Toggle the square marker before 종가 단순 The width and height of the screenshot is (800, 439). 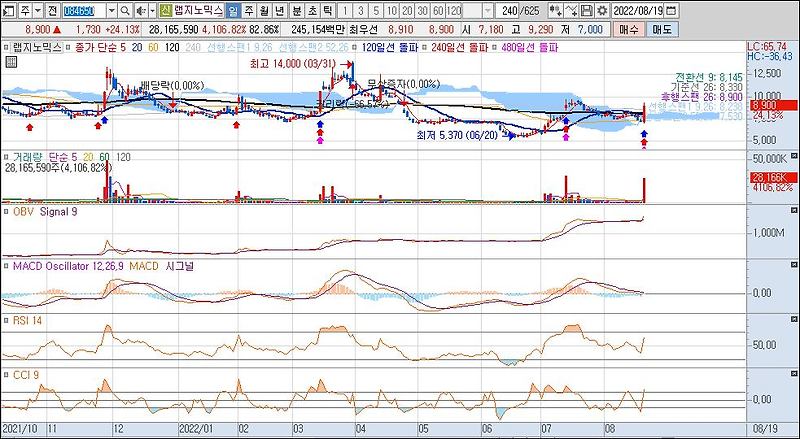[68, 47]
